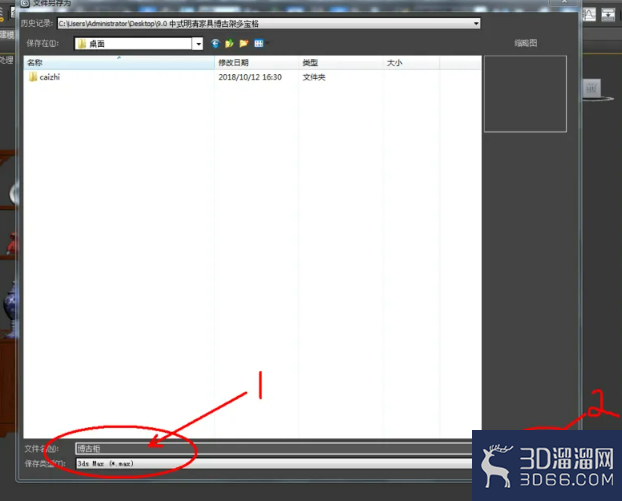Viewport: 622px width, 501px height.
Task: Open the View Menu icon
Action: [259, 43]
